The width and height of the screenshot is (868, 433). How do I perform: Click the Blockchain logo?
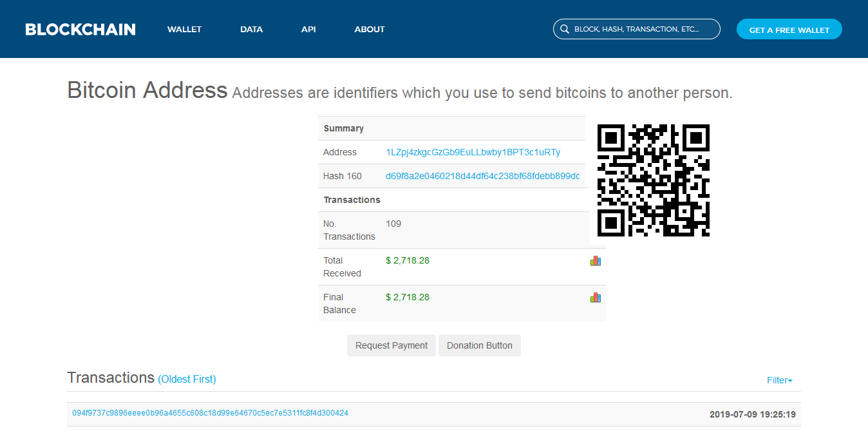click(x=80, y=29)
